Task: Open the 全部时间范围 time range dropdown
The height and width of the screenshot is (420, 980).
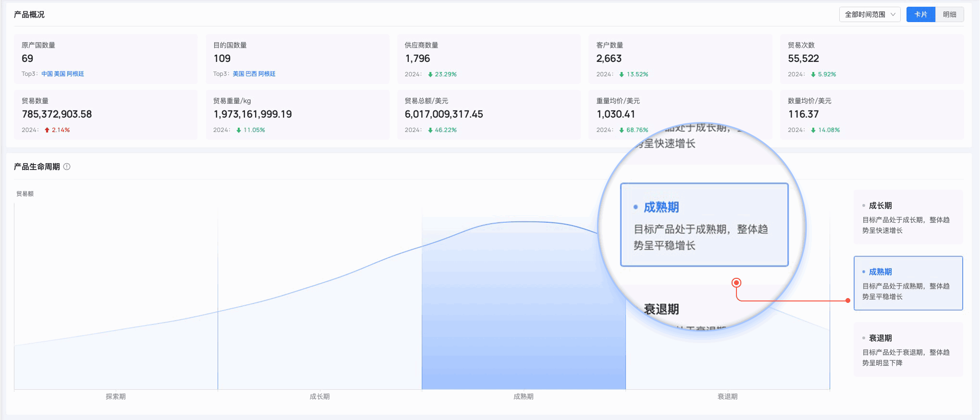Action: click(865, 14)
